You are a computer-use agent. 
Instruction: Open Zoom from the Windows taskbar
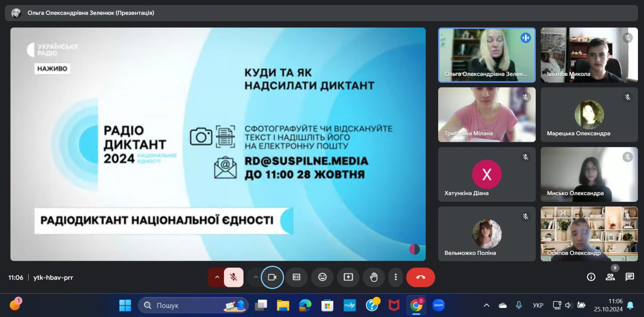(x=438, y=305)
